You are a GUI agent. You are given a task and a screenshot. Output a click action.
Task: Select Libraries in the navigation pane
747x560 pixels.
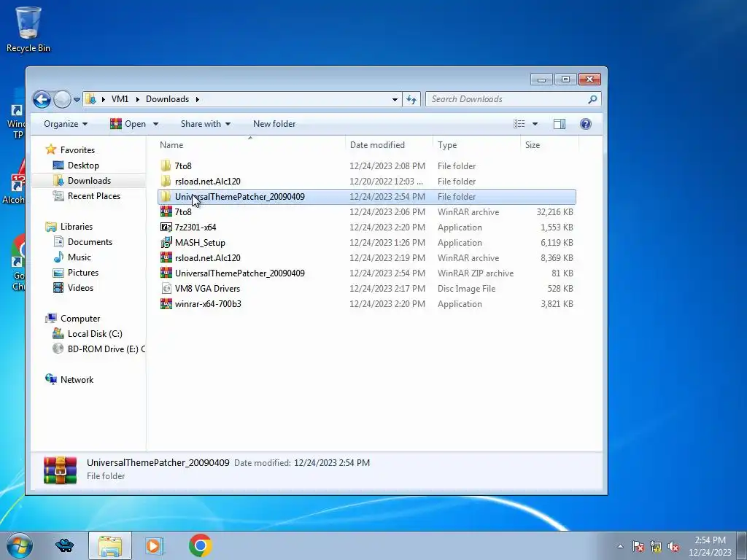[x=76, y=227]
